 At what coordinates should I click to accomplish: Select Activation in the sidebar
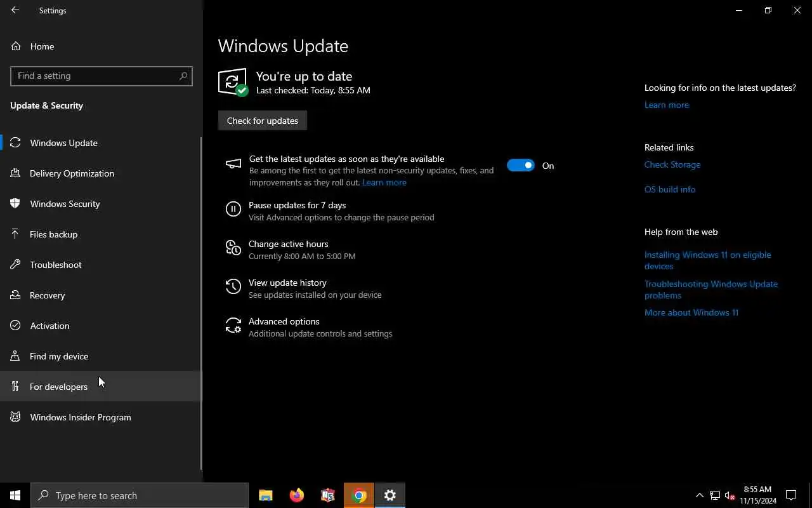click(x=101, y=326)
